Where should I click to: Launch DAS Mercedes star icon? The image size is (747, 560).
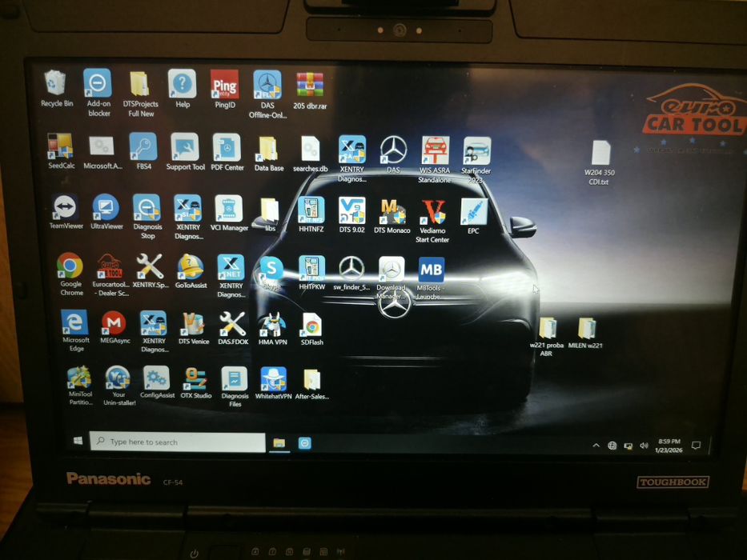tap(393, 150)
